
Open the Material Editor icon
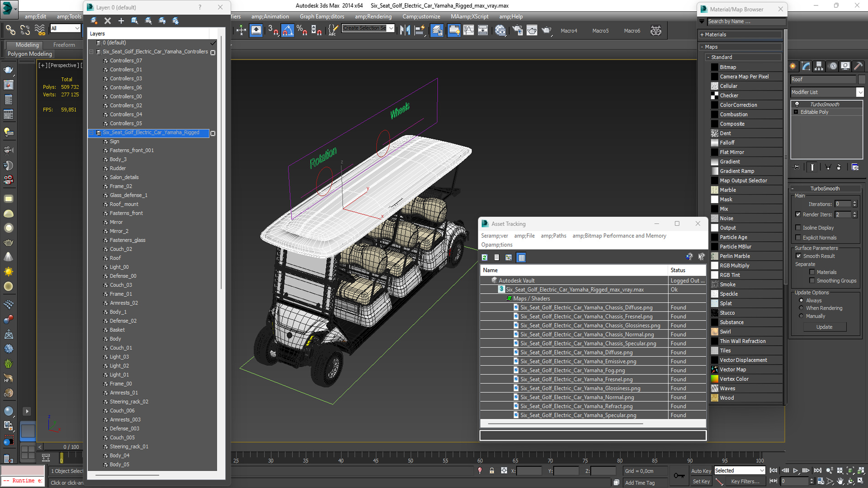coord(500,30)
